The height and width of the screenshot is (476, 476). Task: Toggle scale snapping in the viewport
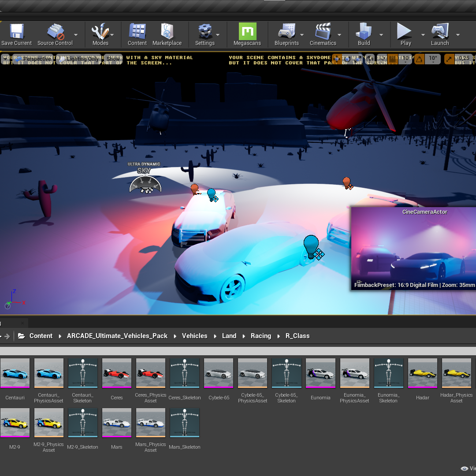coord(449,59)
